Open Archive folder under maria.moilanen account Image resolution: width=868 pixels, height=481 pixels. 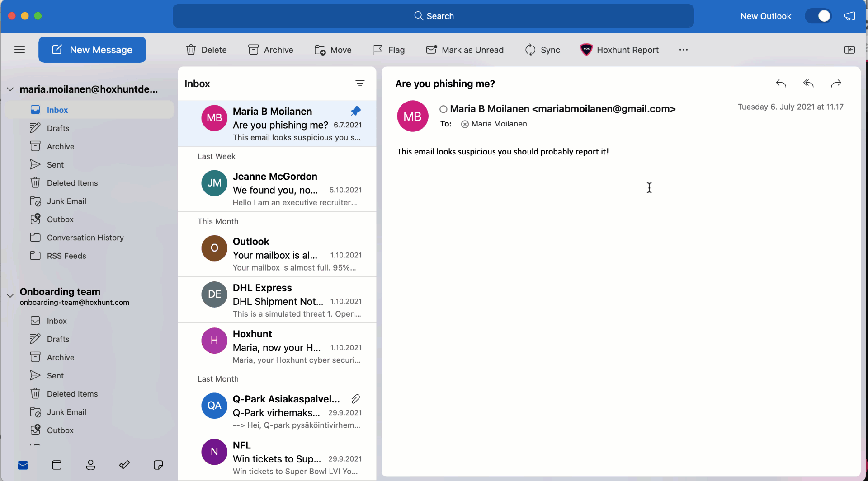(90, 146)
